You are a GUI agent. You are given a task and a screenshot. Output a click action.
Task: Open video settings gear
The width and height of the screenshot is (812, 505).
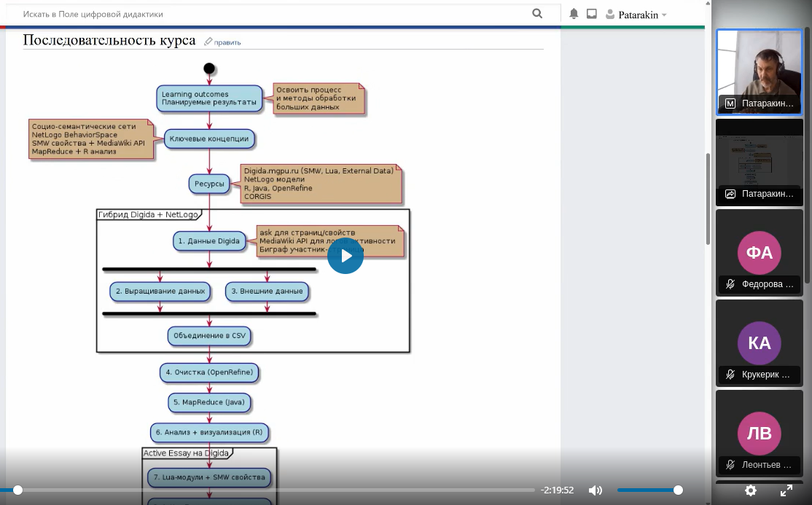click(751, 490)
